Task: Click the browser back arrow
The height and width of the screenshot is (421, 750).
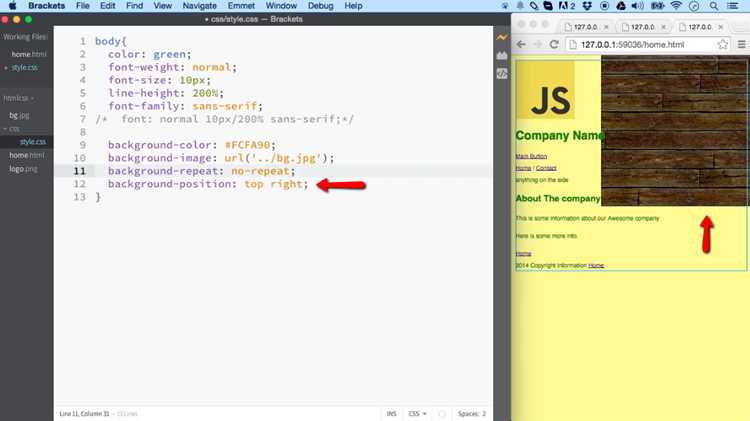Action: (521, 44)
